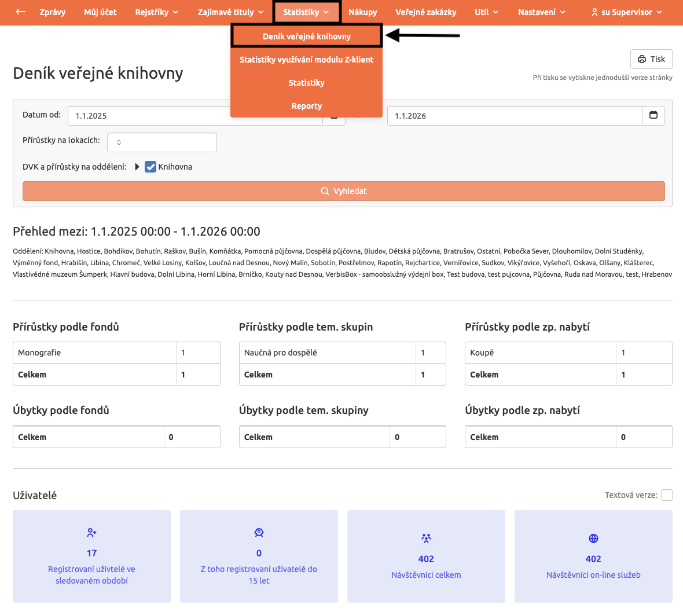The height and width of the screenshot is (616, 683).
Task: Open Veřejné zakázky in the navigation bar
Action: click(426, 12)
